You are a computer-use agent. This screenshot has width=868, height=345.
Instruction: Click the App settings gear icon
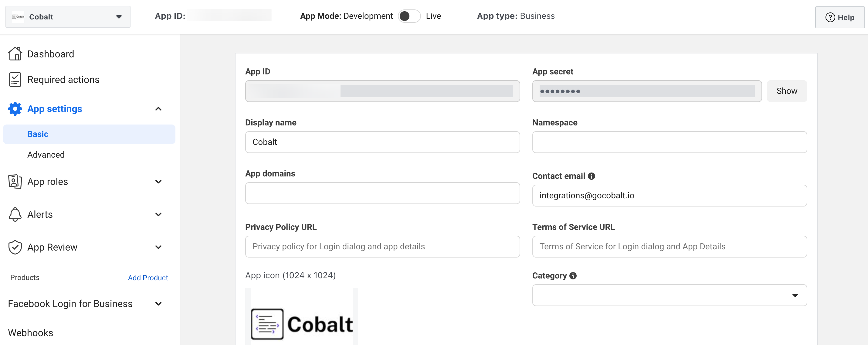(15, 109)
